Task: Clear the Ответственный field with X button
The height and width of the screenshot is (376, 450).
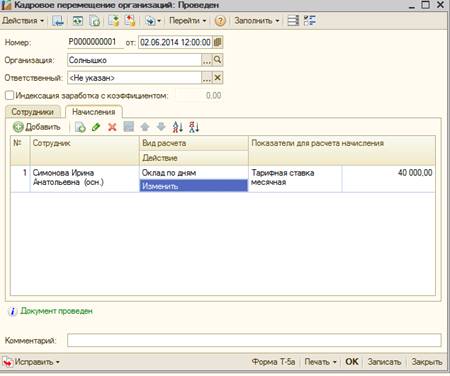Action: 218,78
